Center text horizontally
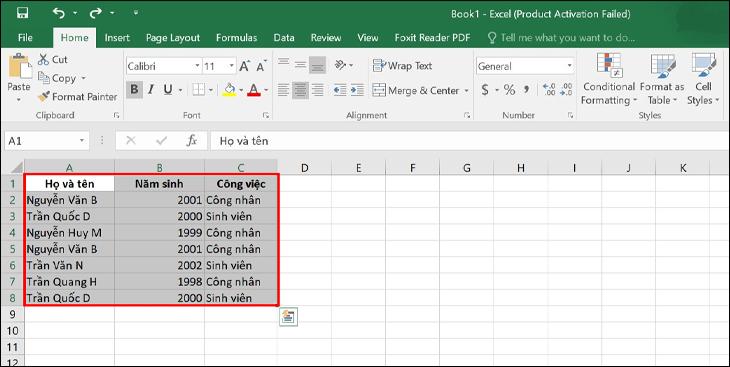 coord(300,89)
